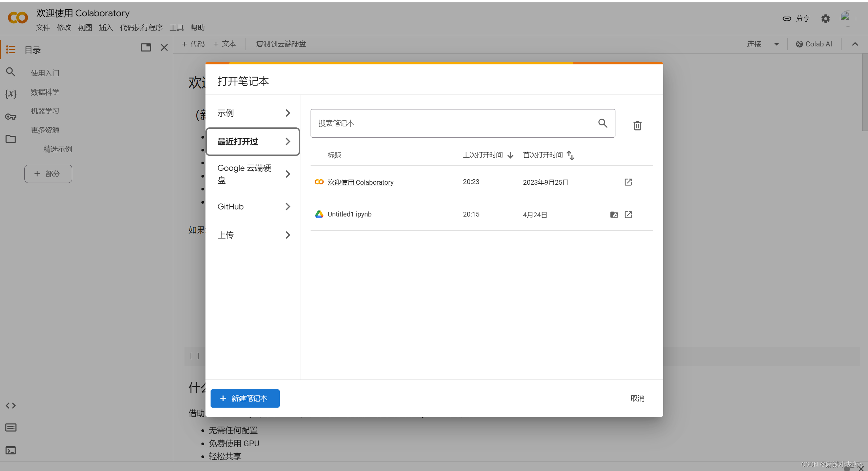868x471 pixels.
Task: Click the share link icon 分享
Action: click(x=796, y=19)
